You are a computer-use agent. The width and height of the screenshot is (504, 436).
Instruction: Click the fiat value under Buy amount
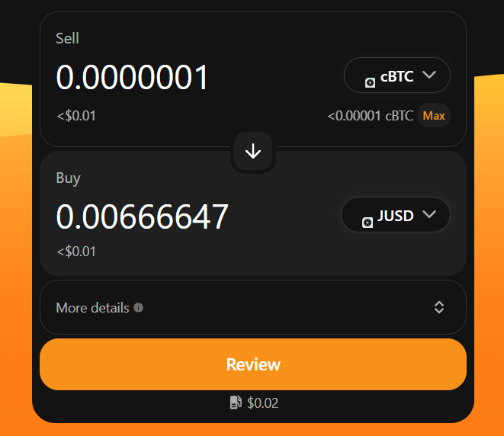(75, 251)
